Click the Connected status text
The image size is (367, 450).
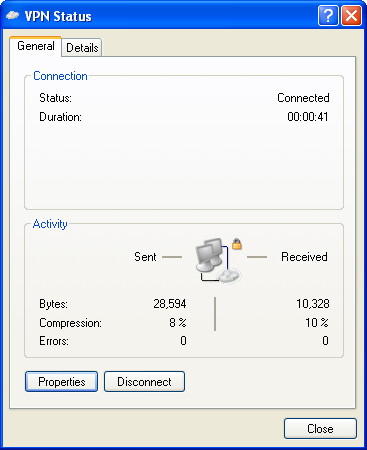303,98
